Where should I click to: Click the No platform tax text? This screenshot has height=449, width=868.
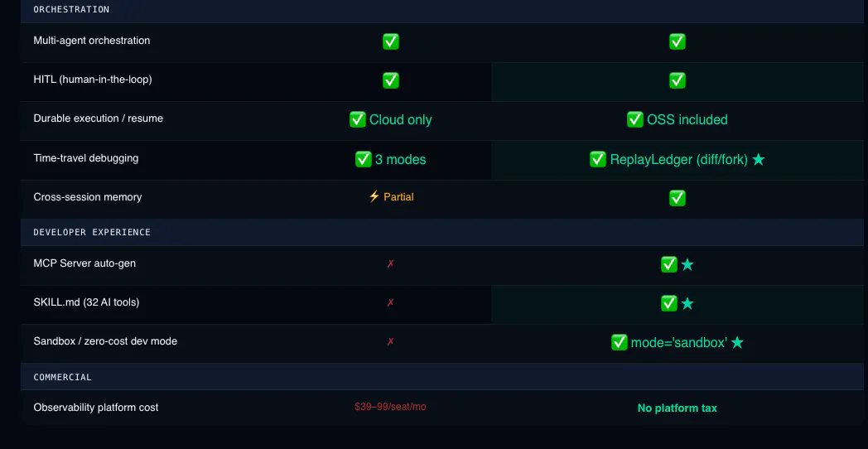(x=677, y=408)
